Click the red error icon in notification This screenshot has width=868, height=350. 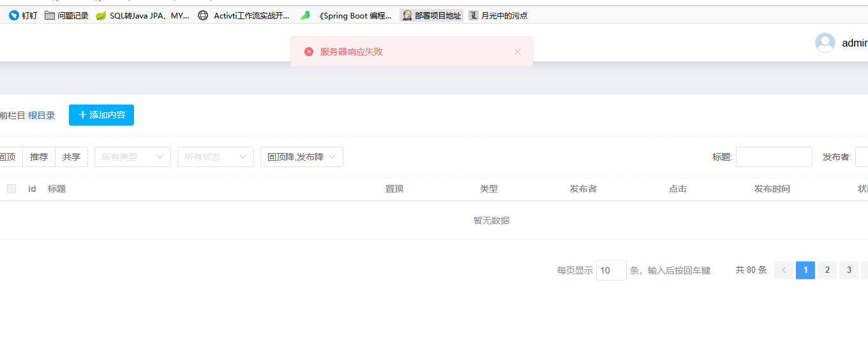[x=309, y=52]
